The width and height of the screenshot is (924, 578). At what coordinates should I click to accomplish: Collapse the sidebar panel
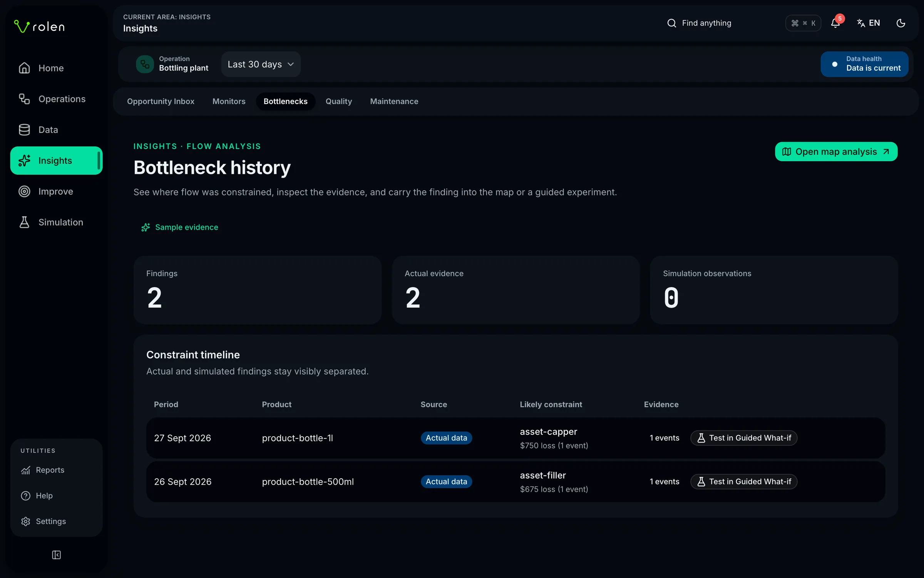coord(56,555)
